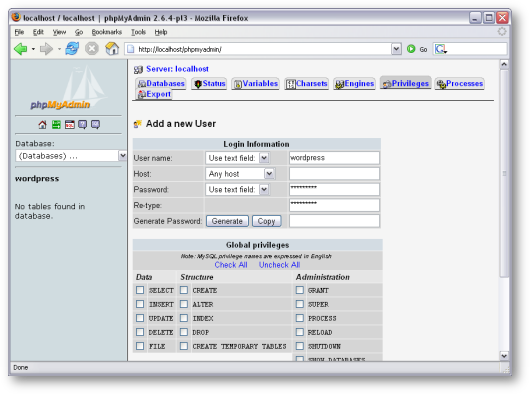Click the Copy password button
This screenshot has width=530, height=394.
[x=266, y=221]
